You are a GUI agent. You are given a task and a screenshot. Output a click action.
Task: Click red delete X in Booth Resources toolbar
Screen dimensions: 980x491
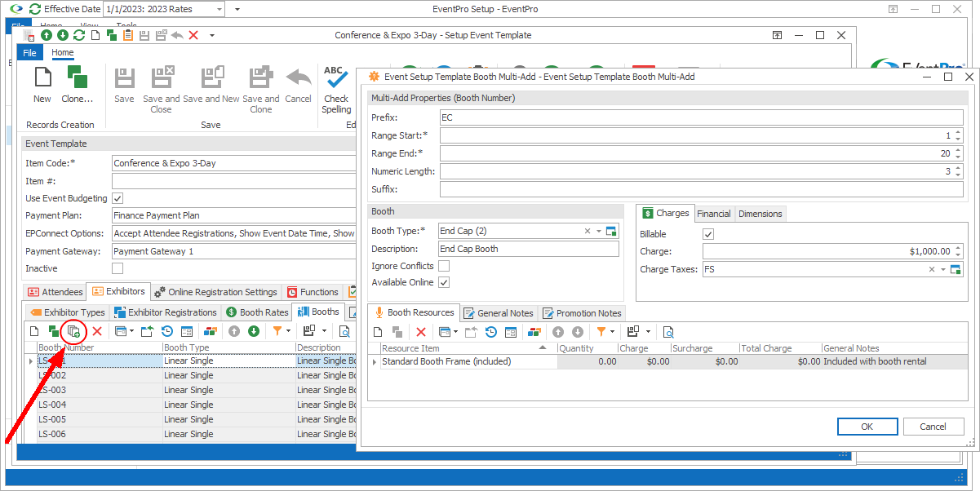[x=421, y=332]
